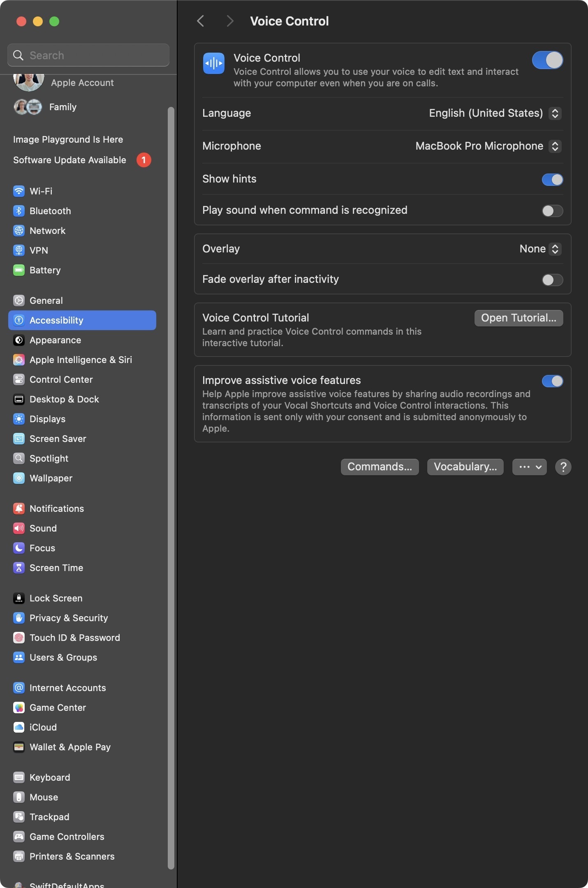Select the Network globe icon
This screenshot has height=888, width=588.
coord(19,231)
